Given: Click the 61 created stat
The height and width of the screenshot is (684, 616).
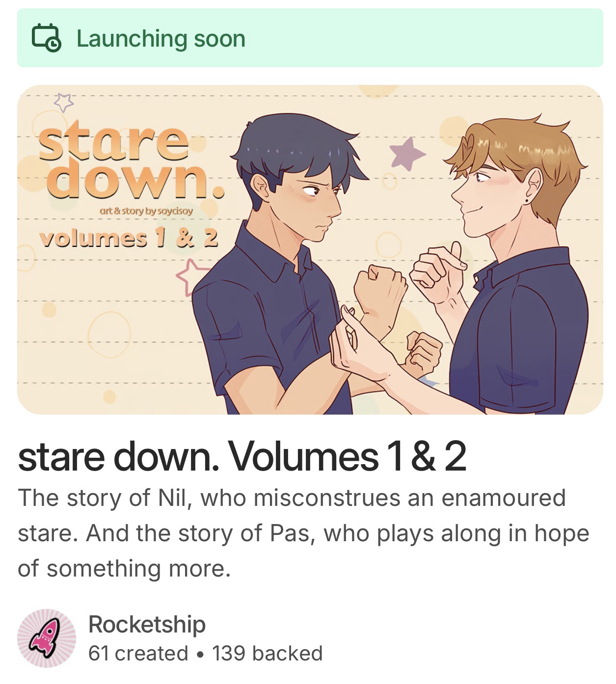Looking at the screenshot, I should [138, 653].
